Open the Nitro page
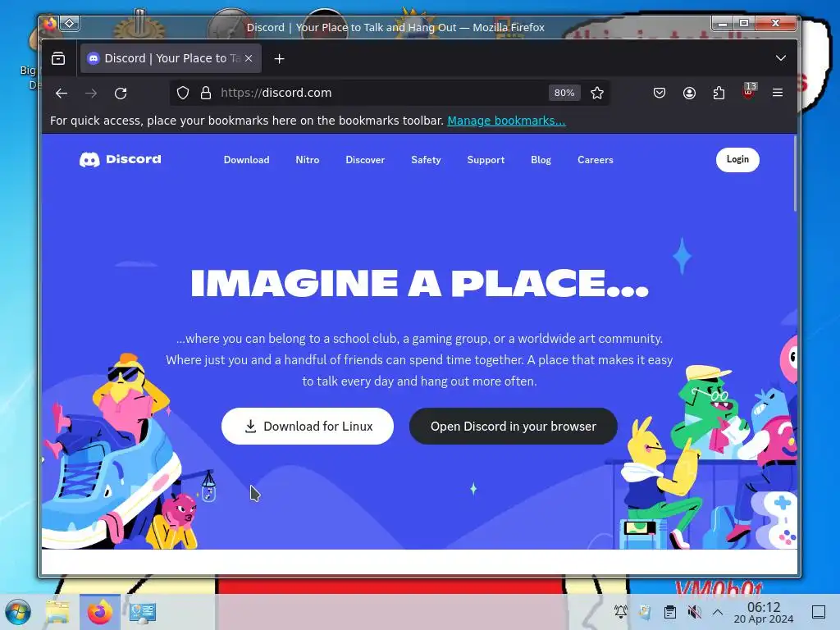This screenshot has height=630, width=840. tap(308, 160)
